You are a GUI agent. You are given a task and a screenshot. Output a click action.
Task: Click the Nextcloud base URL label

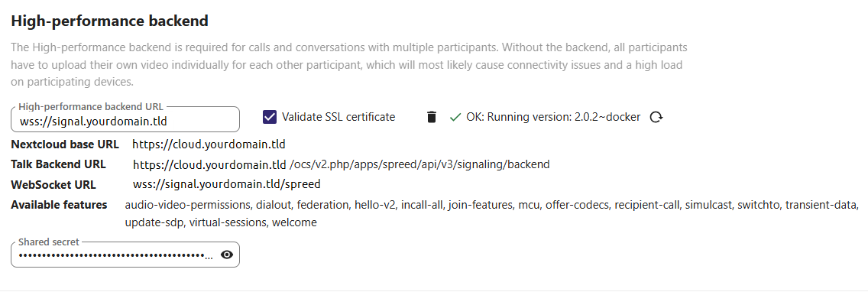[65, 144]
